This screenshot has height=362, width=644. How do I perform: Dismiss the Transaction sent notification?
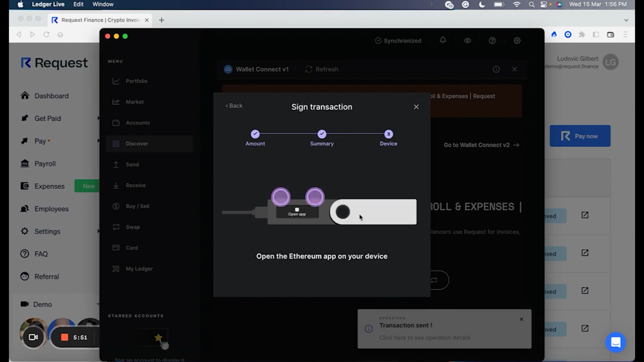521,319
